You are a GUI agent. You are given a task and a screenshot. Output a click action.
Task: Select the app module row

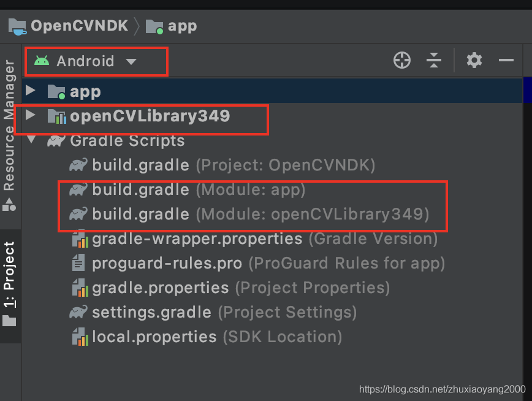click(x=272, y=91)
